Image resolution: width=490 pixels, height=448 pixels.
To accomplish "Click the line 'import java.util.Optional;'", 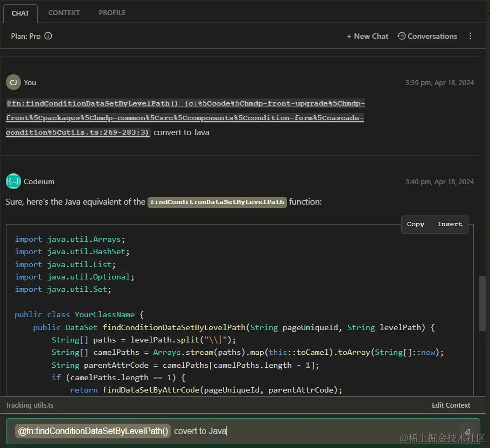I will (x=74, y=277).
